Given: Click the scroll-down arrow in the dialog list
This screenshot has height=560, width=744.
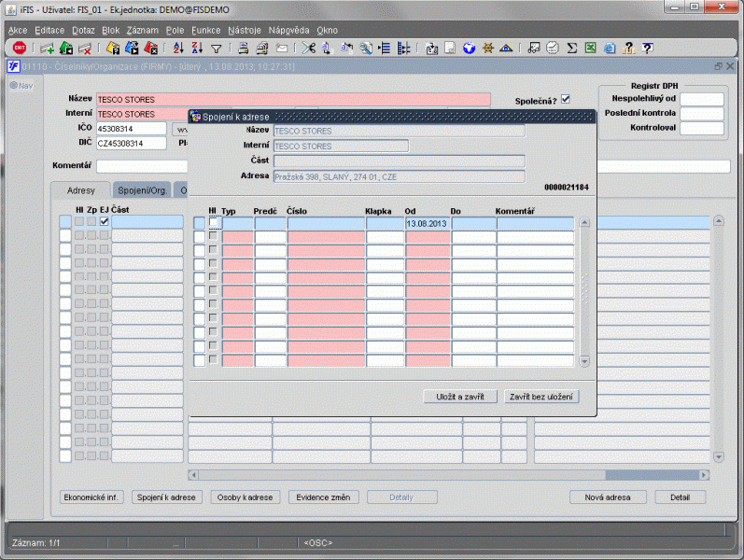Looking at the screenshot, I should [x=584, y=361].
